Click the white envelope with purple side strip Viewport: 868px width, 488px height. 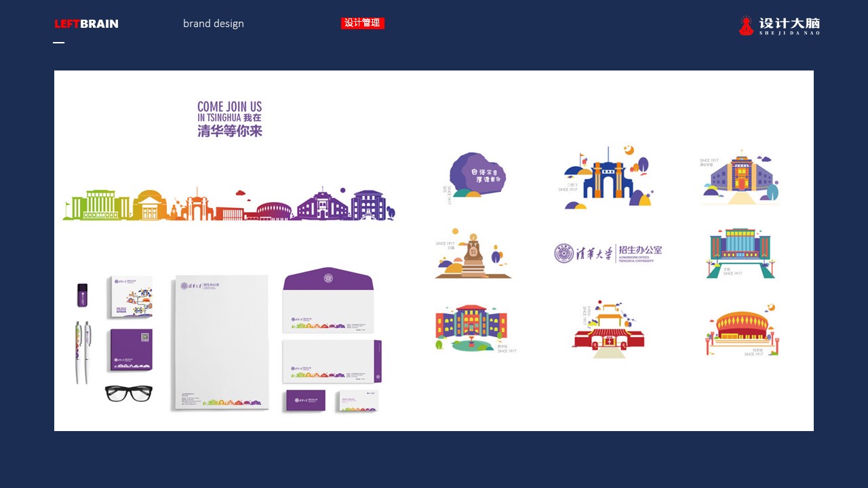pyautogui.click(x=332, y=361)
